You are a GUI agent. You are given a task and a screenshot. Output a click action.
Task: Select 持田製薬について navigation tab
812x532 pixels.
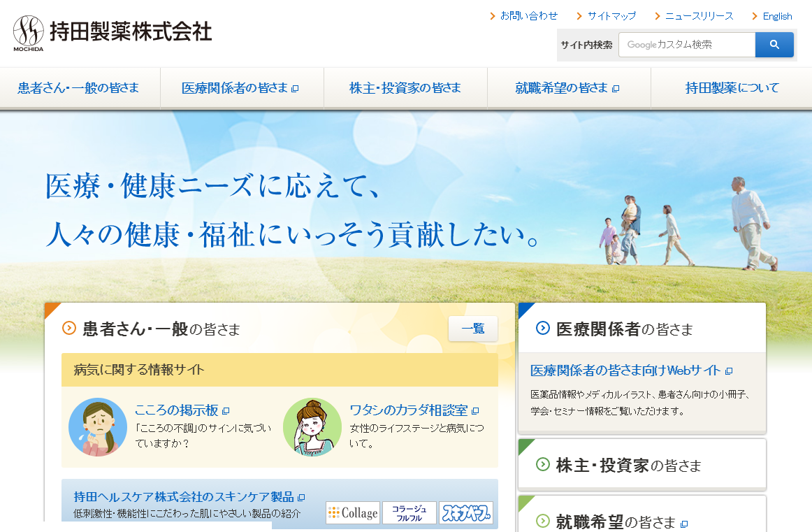732,88
